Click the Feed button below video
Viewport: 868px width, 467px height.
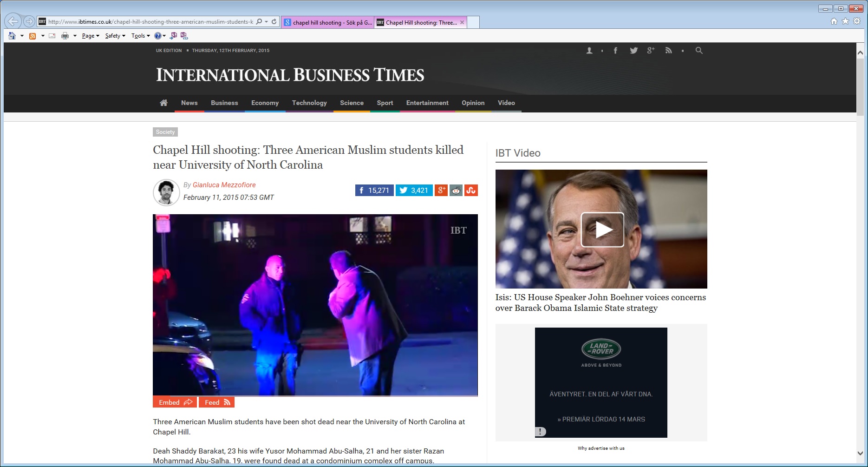coord(216,402)
